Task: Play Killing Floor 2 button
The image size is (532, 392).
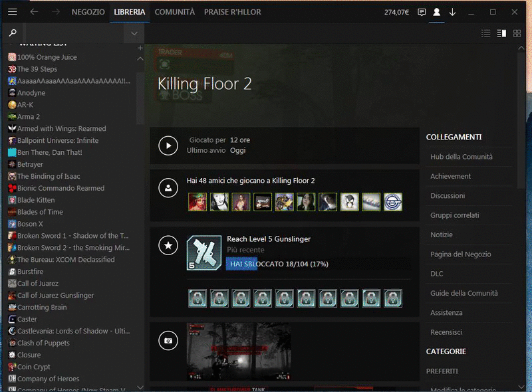Action: (x=168, y=146)
